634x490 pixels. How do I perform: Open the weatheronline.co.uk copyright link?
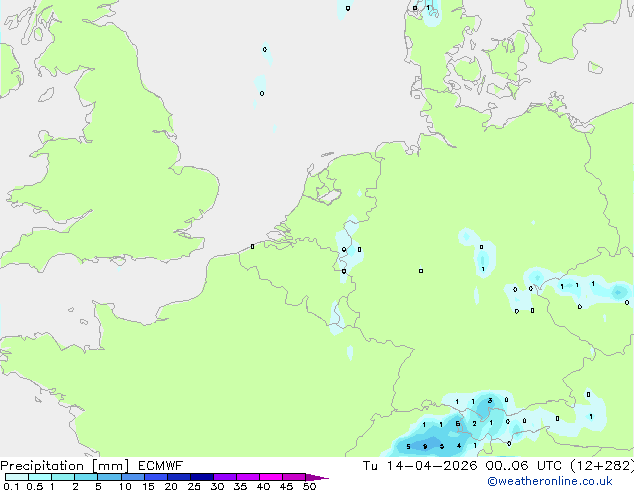point(549,481)
